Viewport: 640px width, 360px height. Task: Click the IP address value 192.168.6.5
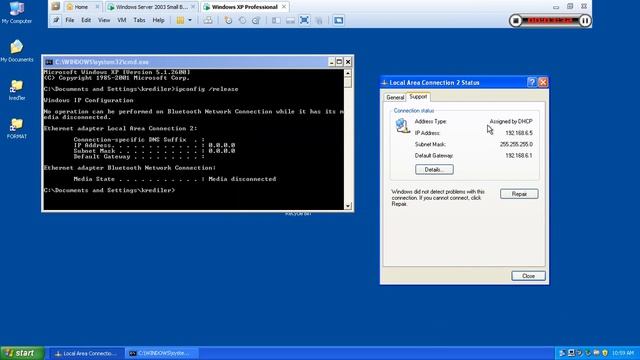click(x=519, y=133)
